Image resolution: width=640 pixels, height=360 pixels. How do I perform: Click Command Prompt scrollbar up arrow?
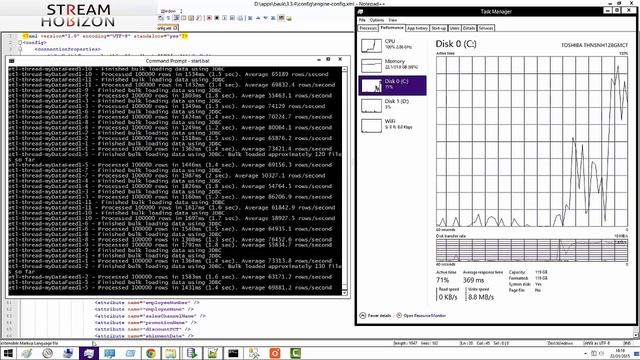[x=344, y=69]
